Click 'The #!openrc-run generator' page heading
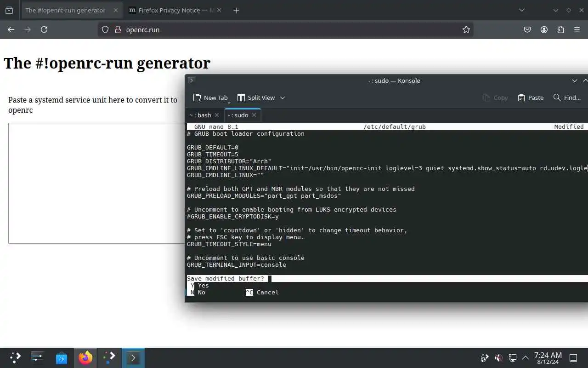Image resolution: width=588 pixels, height=368 pixels. point(107,63)
